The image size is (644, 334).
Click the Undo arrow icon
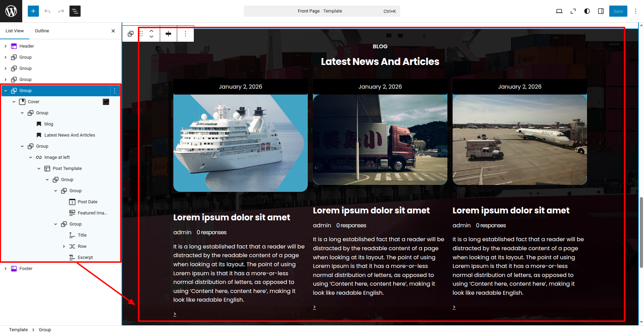click(47, 11)
